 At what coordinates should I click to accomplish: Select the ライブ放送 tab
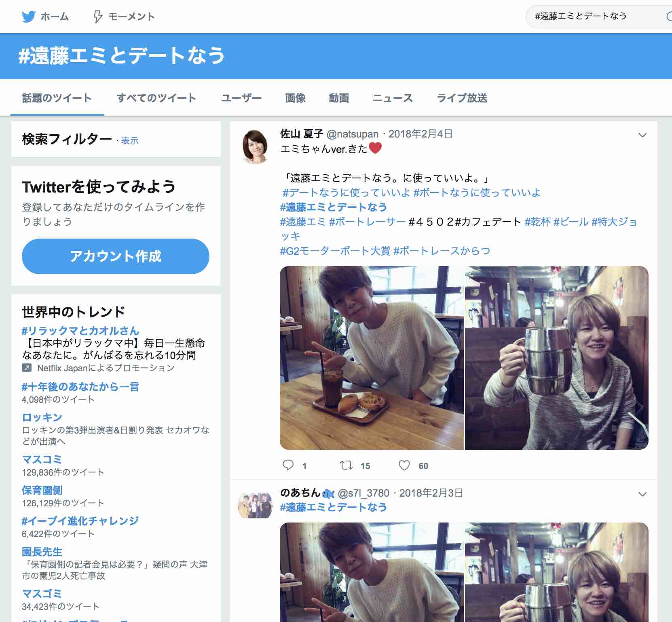coord(462,98)
